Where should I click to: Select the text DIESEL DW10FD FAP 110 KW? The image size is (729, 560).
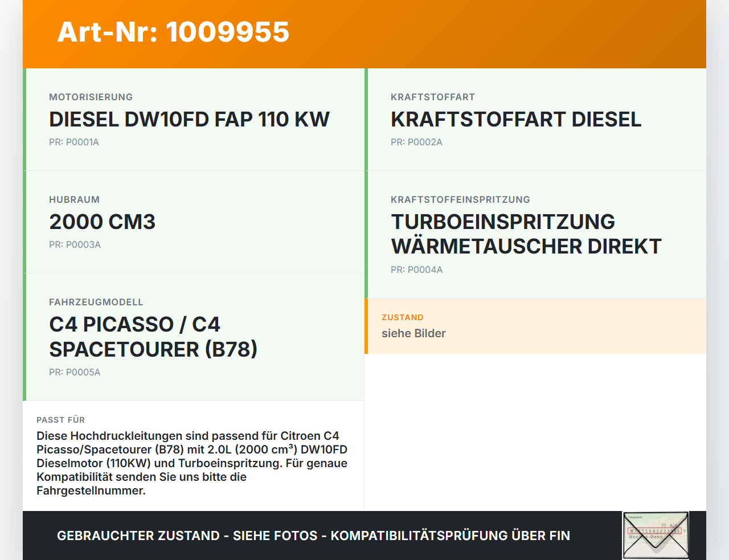[x=189, y=120]
